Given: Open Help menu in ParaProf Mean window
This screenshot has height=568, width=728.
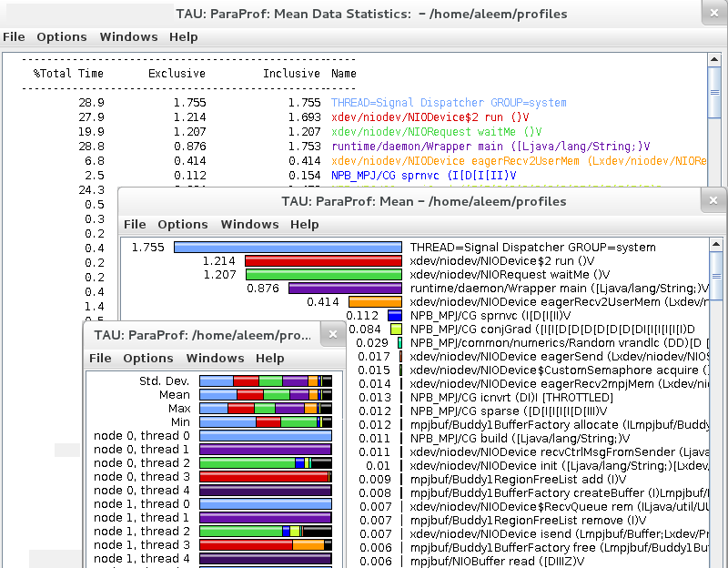Looking at the screenshot, I should point(305,224).
